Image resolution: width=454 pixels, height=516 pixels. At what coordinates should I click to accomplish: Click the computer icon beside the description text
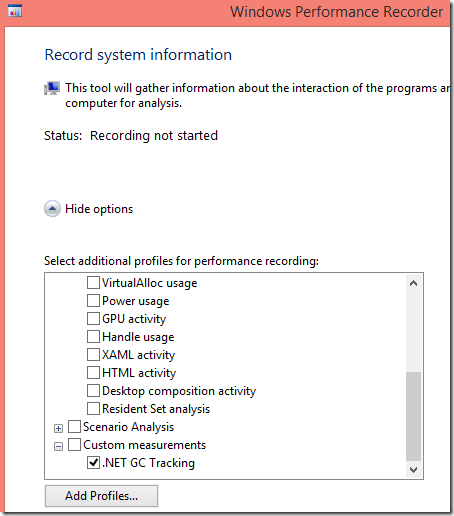52,88
